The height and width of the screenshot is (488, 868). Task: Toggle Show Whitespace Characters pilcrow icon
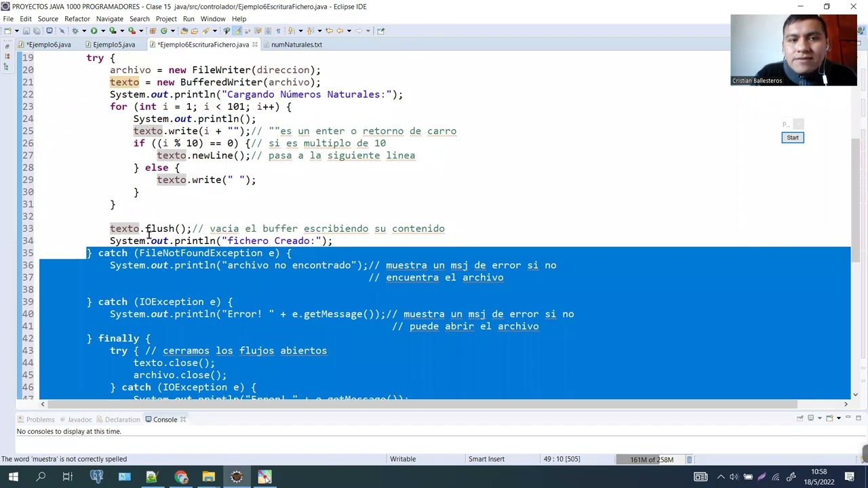point(278,30)
